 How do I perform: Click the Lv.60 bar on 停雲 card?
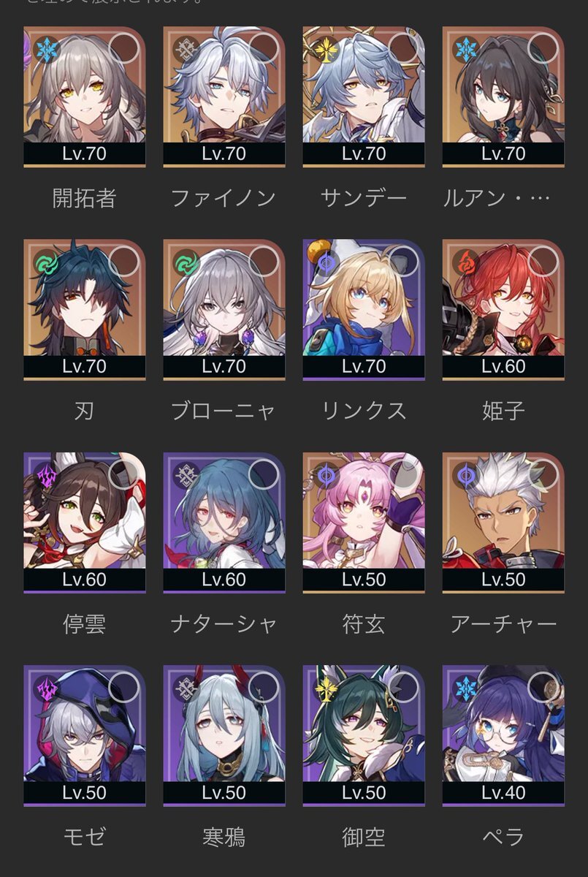click(x=85, y=580)
